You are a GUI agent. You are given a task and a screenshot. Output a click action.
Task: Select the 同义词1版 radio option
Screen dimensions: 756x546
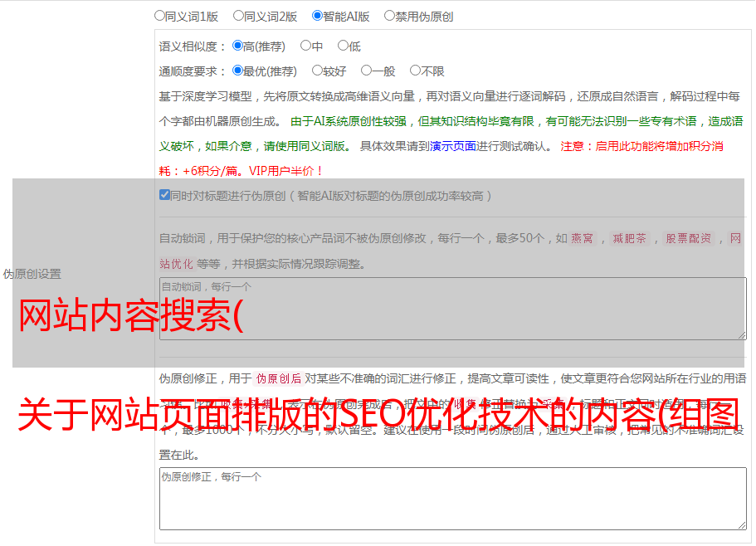pyautogui.click(x=159, y=16)
